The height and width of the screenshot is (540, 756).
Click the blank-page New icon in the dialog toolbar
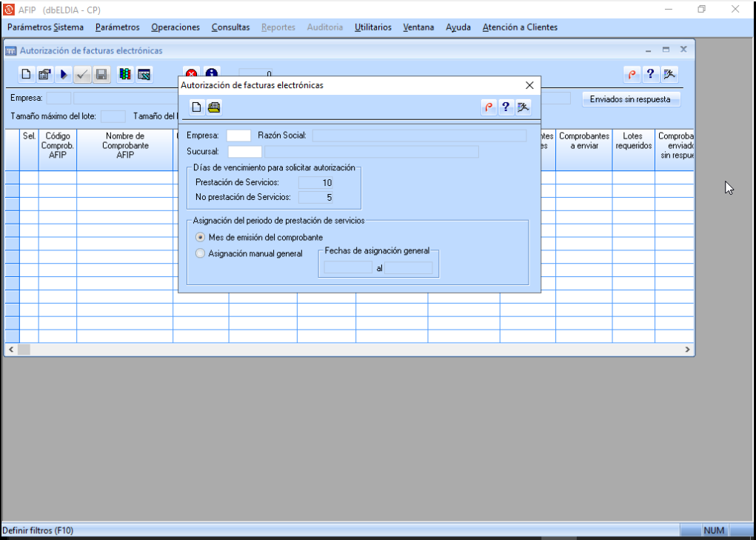pos(197,107)
